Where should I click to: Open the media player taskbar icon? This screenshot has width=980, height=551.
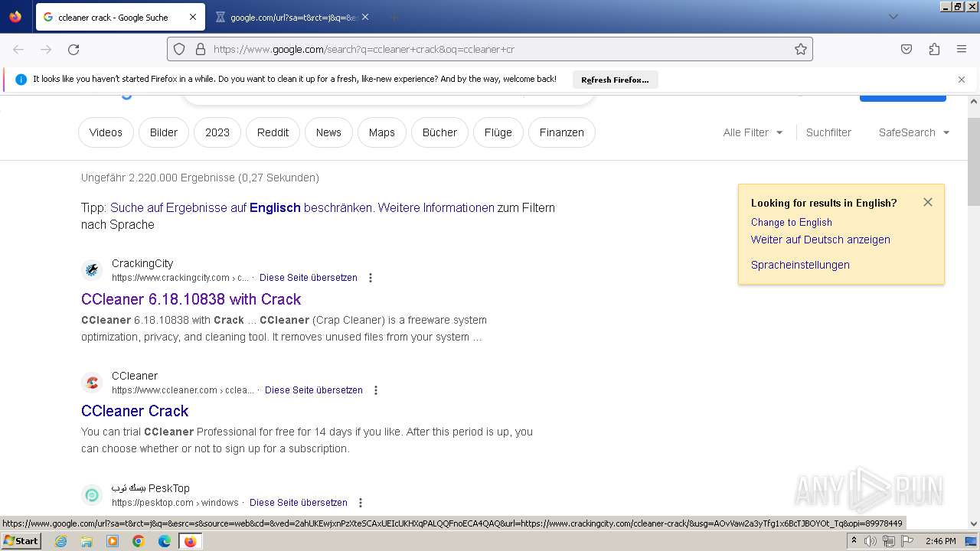[x=113, y=541]
